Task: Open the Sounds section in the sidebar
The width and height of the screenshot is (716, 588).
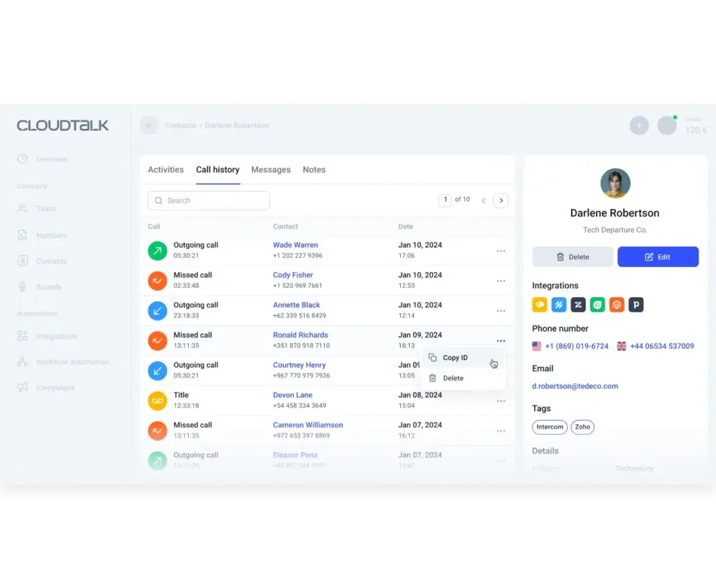Action: (x=22, y=287)
